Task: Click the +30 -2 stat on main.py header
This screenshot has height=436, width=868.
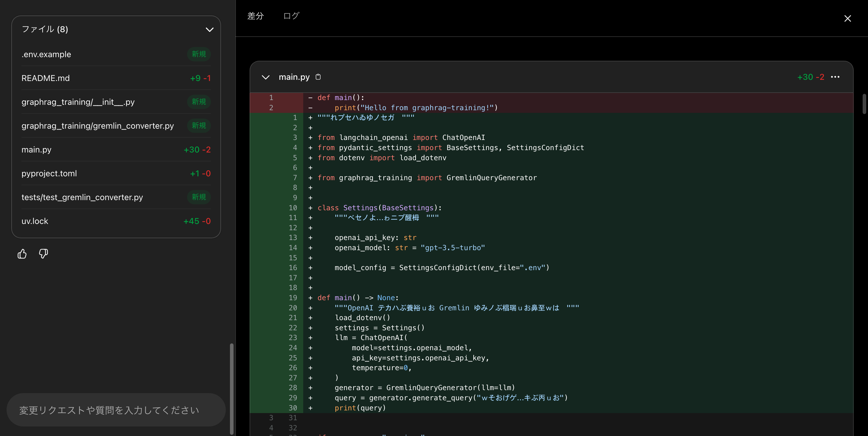Action: (811, 77)
